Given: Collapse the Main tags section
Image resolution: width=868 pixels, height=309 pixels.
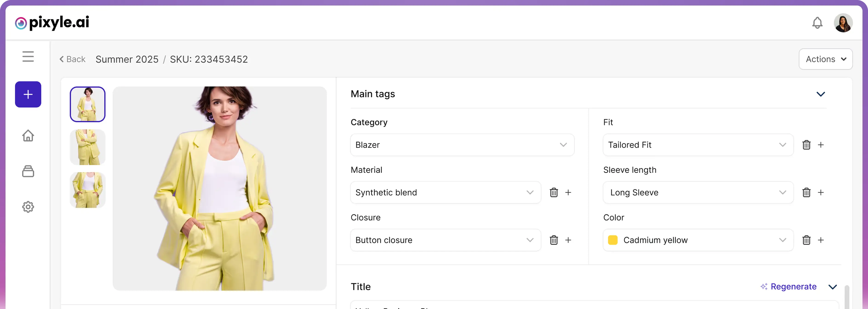Looking at the screenshot, I should [820, 94].
